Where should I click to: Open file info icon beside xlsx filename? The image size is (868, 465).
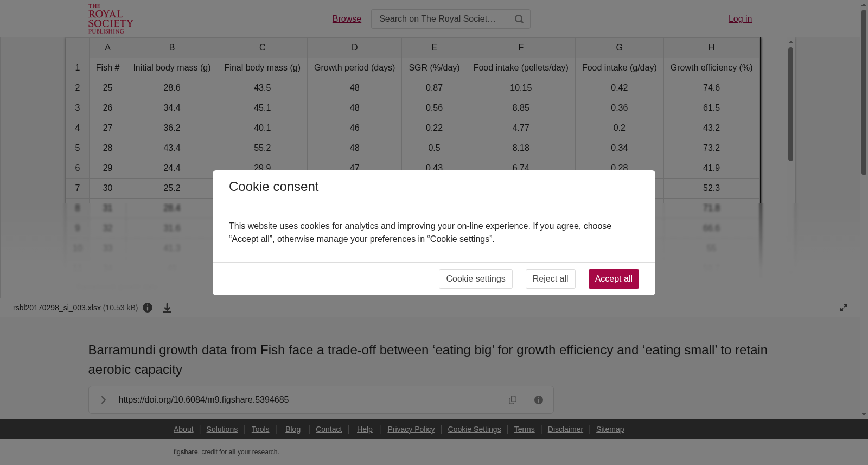(148, 308)
